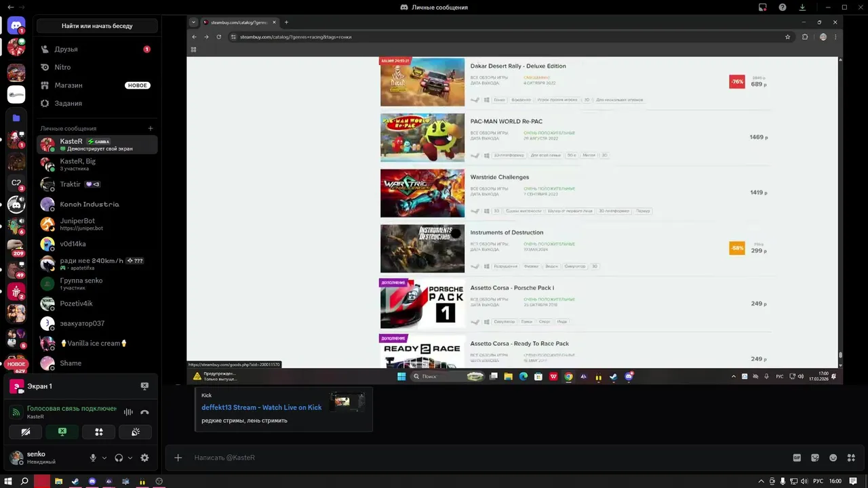Stop watching Экран 1 stream icon

click(x=144, y=386)
